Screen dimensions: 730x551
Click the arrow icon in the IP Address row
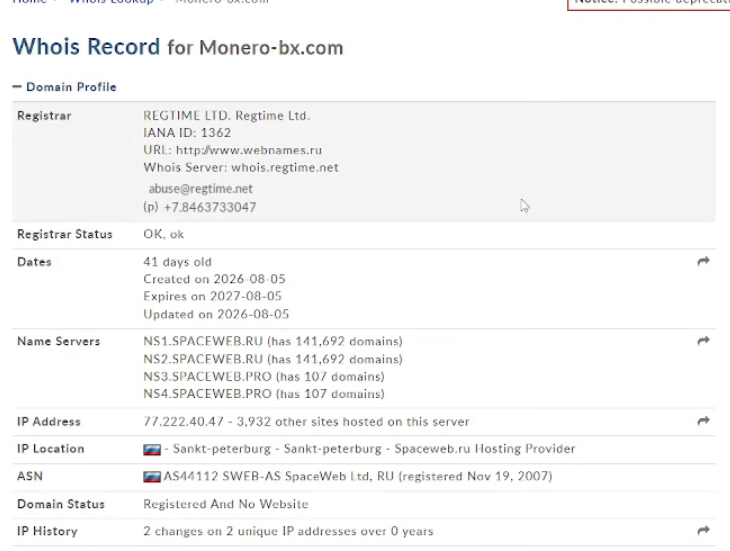[703, 421]
